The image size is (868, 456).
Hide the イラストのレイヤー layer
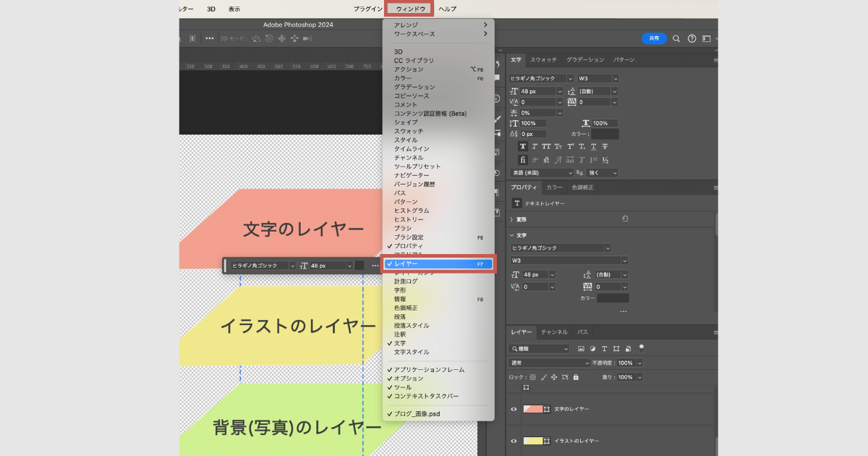[513, 440]
